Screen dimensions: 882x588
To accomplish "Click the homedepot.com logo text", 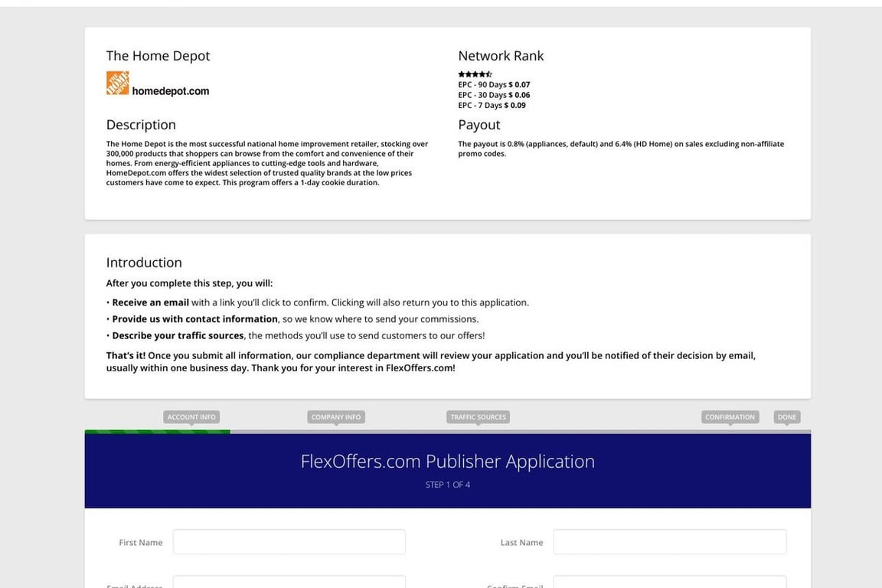I will (170, 91).
